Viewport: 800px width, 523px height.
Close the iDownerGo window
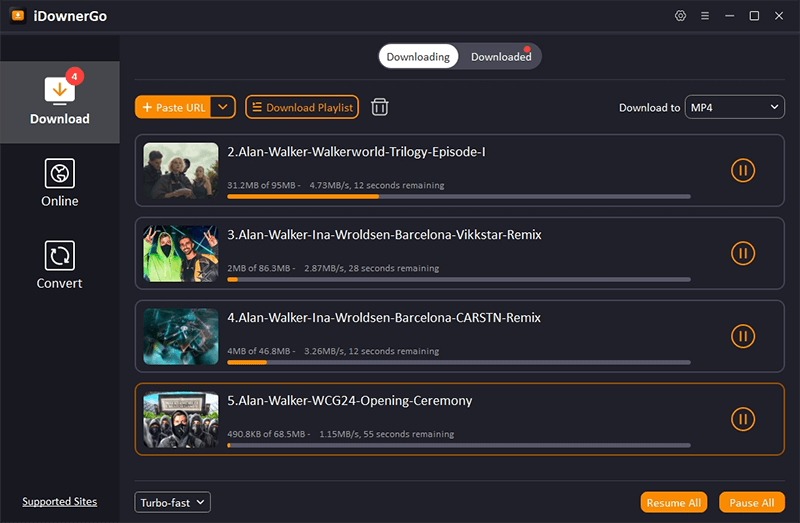coord(779,16)
